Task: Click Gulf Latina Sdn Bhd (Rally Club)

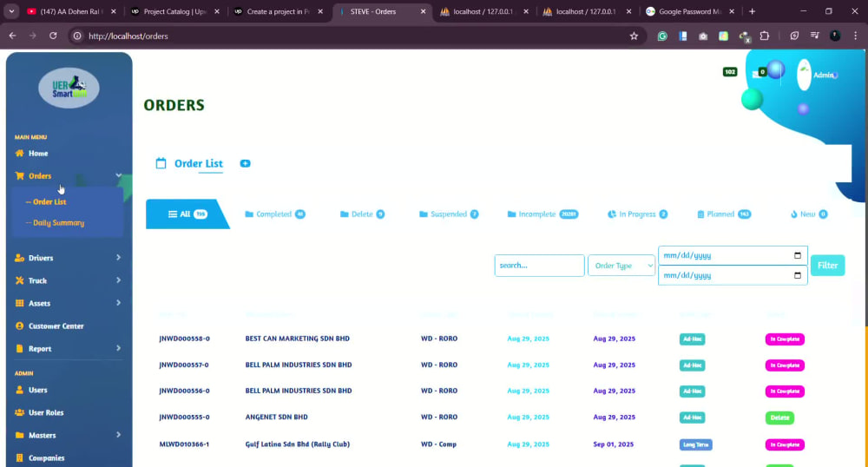Action: click(x=297, y=444)
